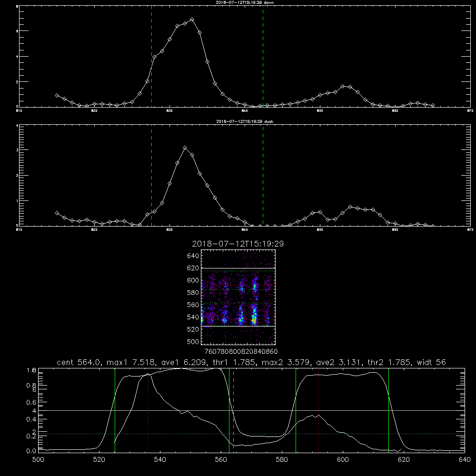Click the 870 tick label under dawn plot
This screenshot has width=476, height=476.
click(470, 111)
